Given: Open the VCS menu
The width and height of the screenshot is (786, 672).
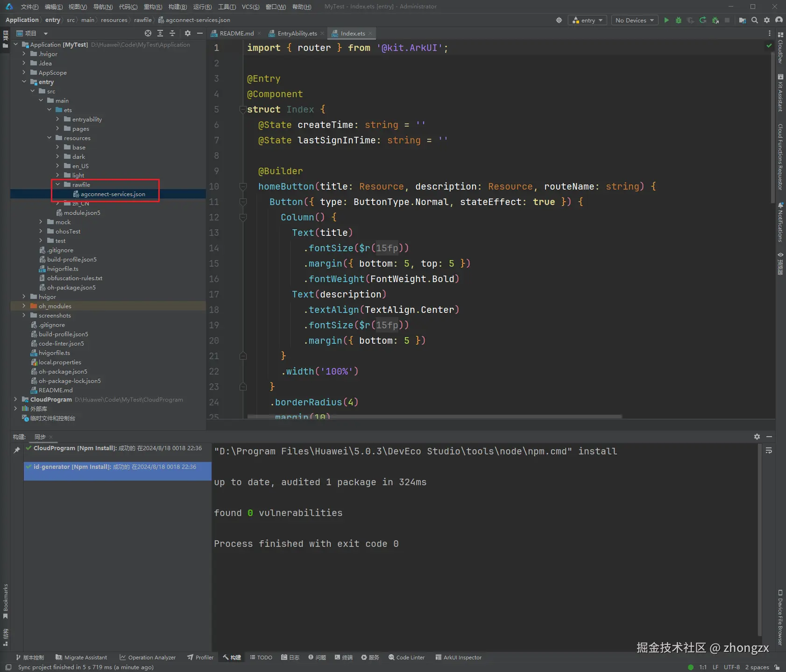Looking at the screenshot, I should coord(250,7).
